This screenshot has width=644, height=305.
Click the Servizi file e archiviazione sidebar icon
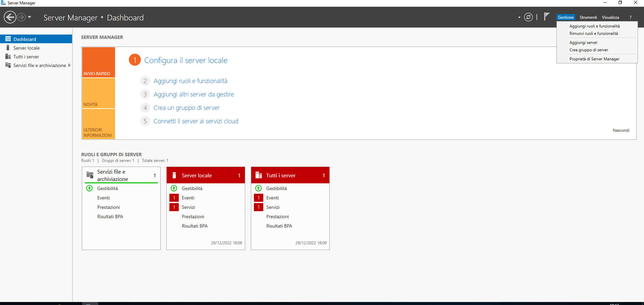(8, 65)
